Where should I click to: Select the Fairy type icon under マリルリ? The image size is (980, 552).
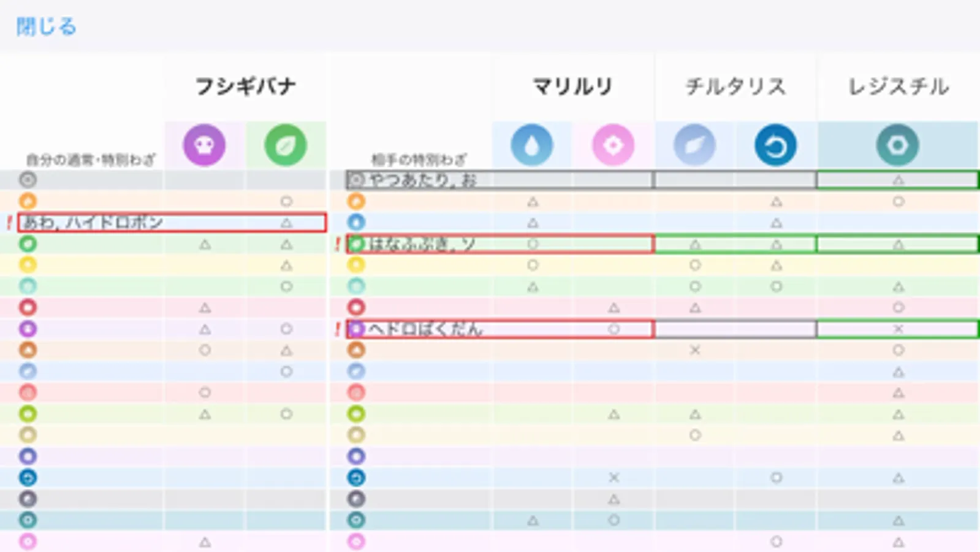(x=613, y=145)
